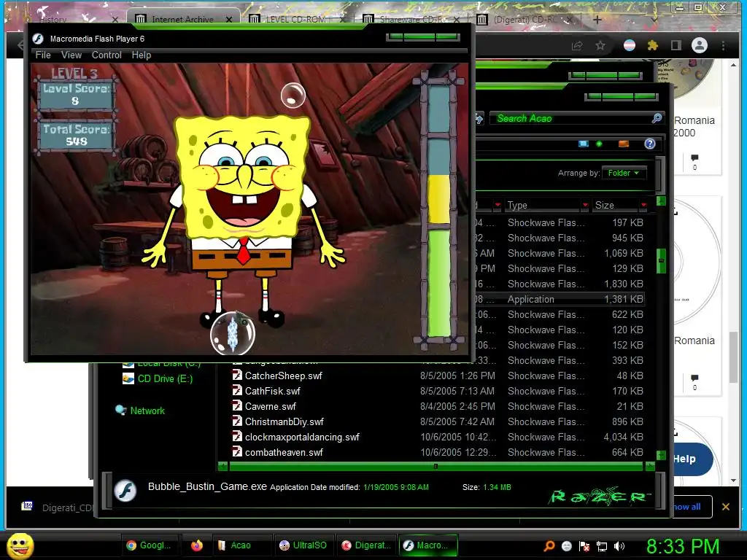Click the orange search tray icon
This screenshot has width=747, height=560.
pos(549,546)
